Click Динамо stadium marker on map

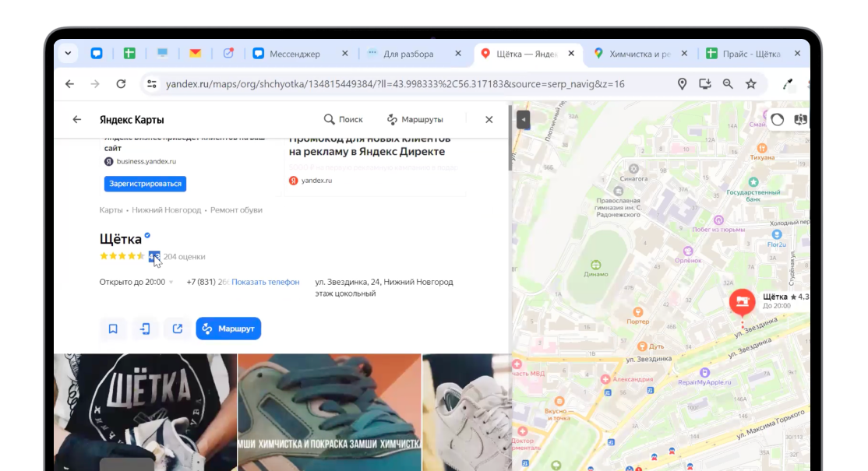click(595, 265)
